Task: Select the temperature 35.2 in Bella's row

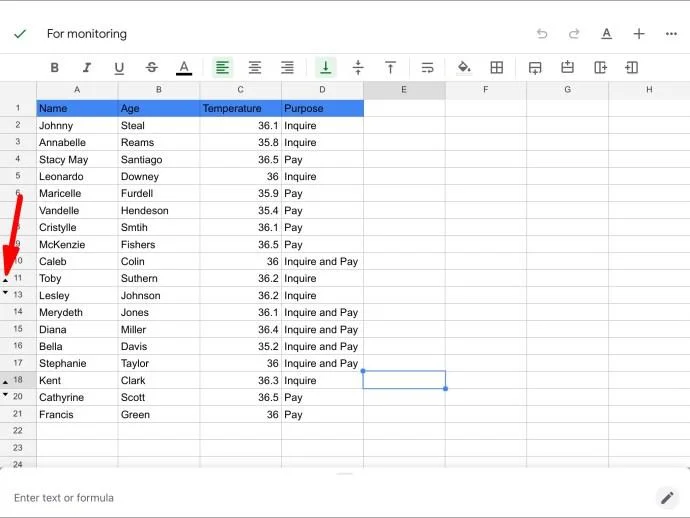Action: [241, 346]
